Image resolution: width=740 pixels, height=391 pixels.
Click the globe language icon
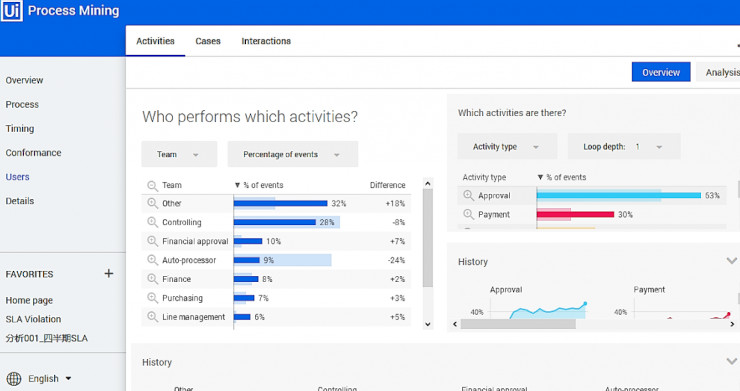pos(14,379)
